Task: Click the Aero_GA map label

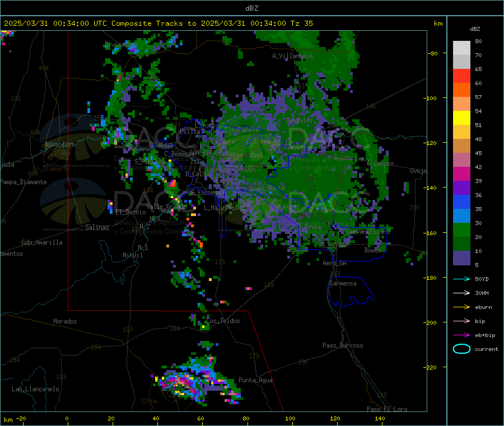Action: pos(335,264)
